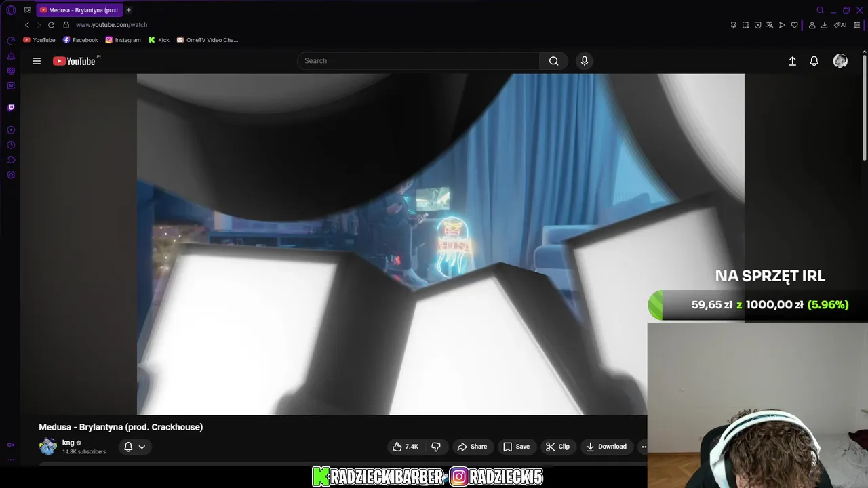
Task: Open the Opera GX main menu logo
Action: 11,10
